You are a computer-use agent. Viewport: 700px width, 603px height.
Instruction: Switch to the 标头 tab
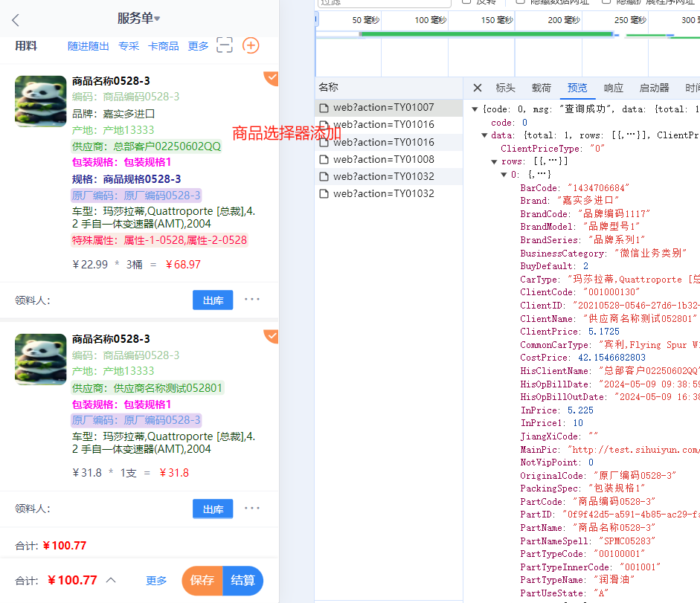coord(505,88)
